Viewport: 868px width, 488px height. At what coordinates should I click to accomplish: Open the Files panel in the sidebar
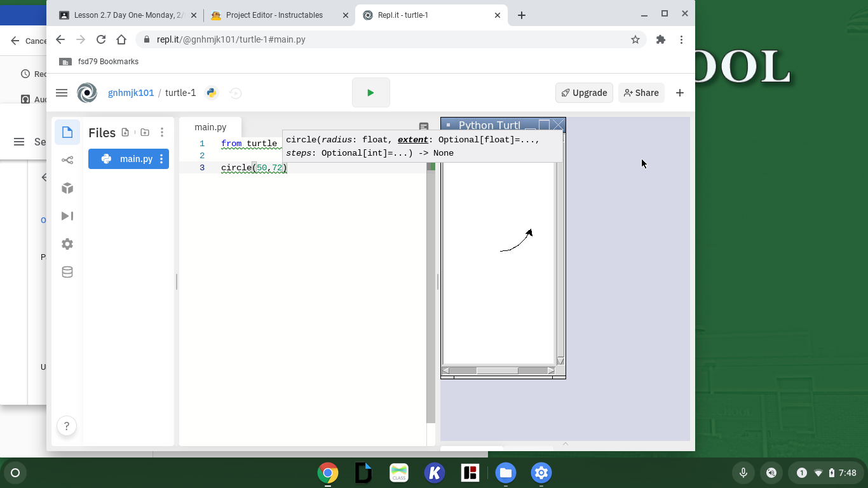pos(67,131)
